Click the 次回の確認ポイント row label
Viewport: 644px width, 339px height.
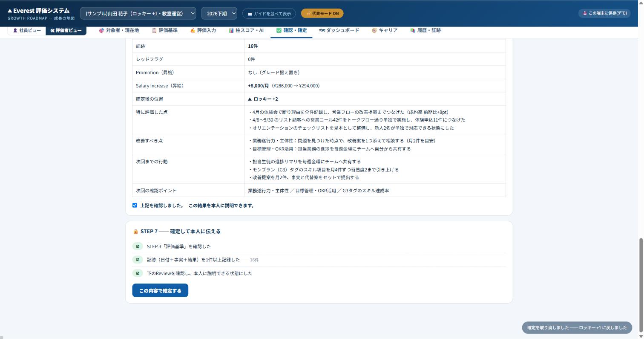(156, 191)
